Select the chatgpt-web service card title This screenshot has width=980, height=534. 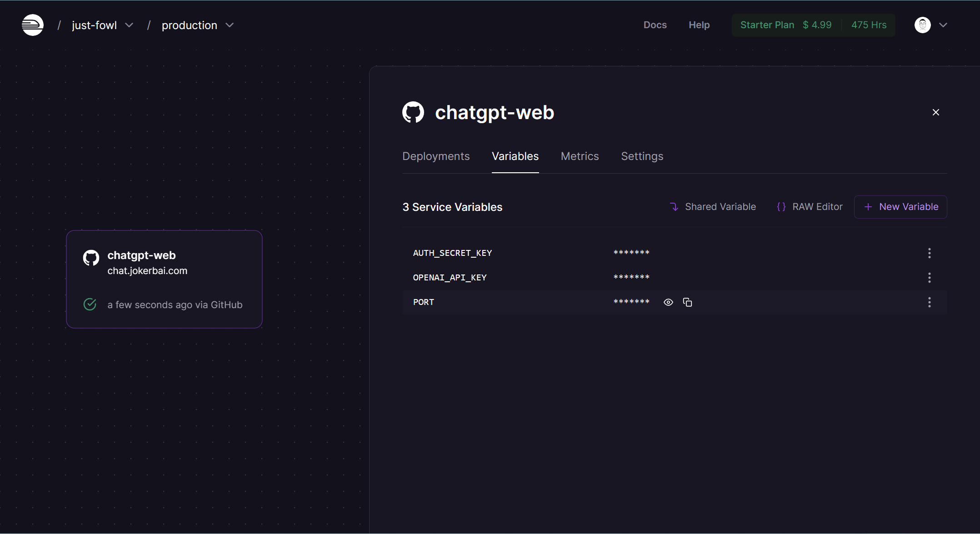[141, 255]
